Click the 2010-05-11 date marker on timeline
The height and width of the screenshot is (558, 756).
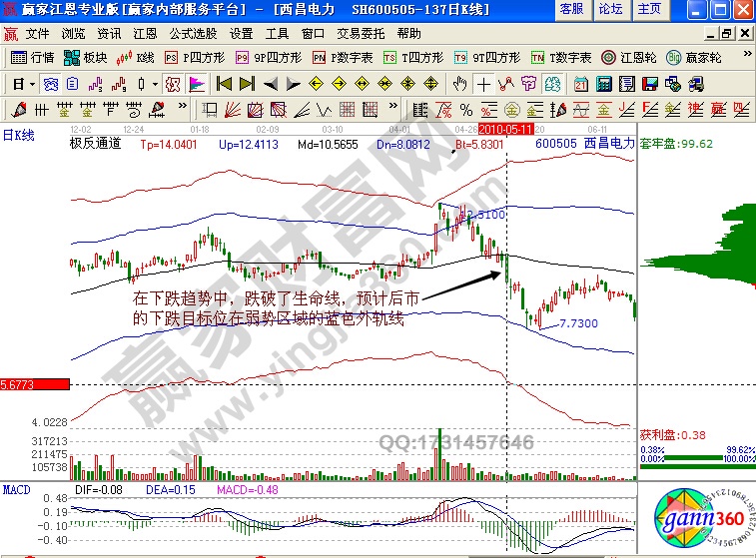click(505, 130)
